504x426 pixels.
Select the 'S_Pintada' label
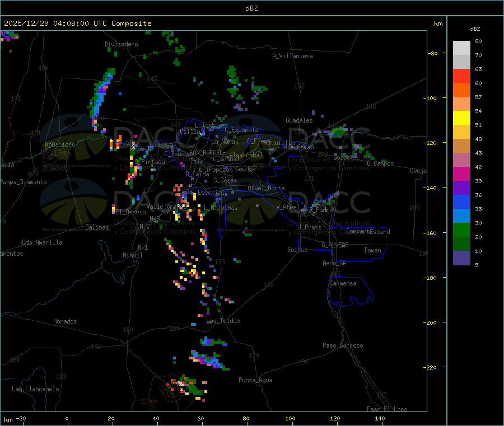pyautogui.click(x=150, y=162)
